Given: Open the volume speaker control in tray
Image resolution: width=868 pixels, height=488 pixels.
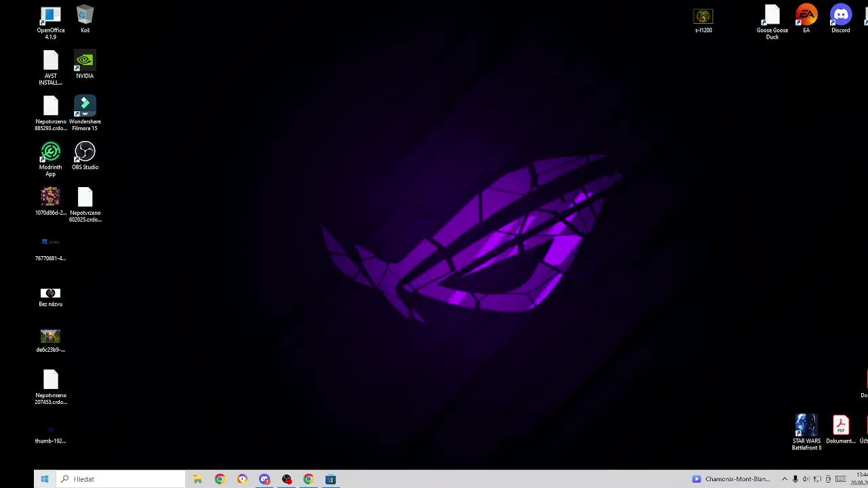Looking at the screenshot, I should pyautogui.click(x=806, y=479).
